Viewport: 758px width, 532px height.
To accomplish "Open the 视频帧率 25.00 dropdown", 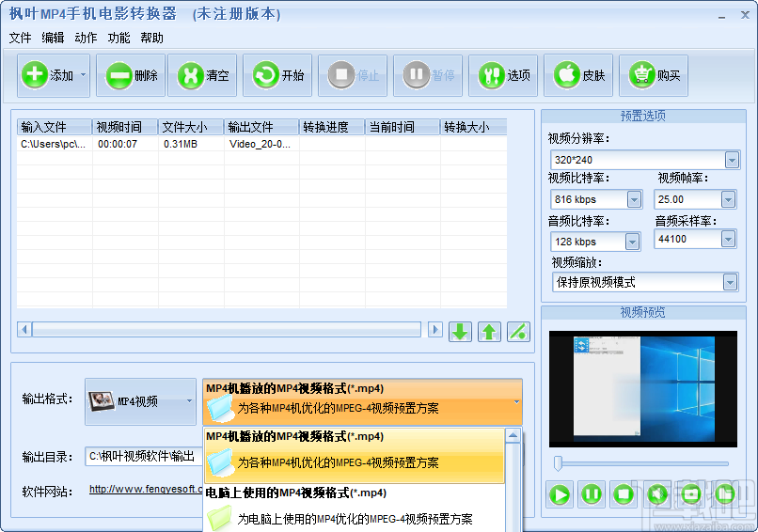I will [x=728, y=199].
